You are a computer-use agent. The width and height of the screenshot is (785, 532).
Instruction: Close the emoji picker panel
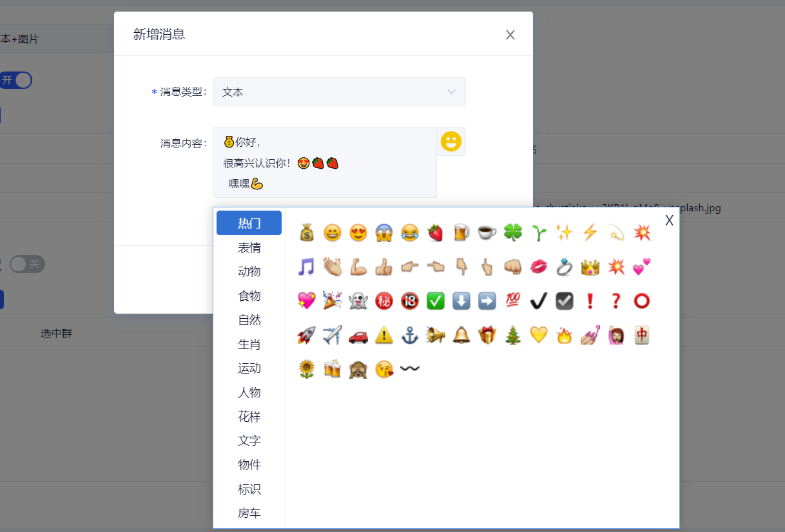(669, 220)
